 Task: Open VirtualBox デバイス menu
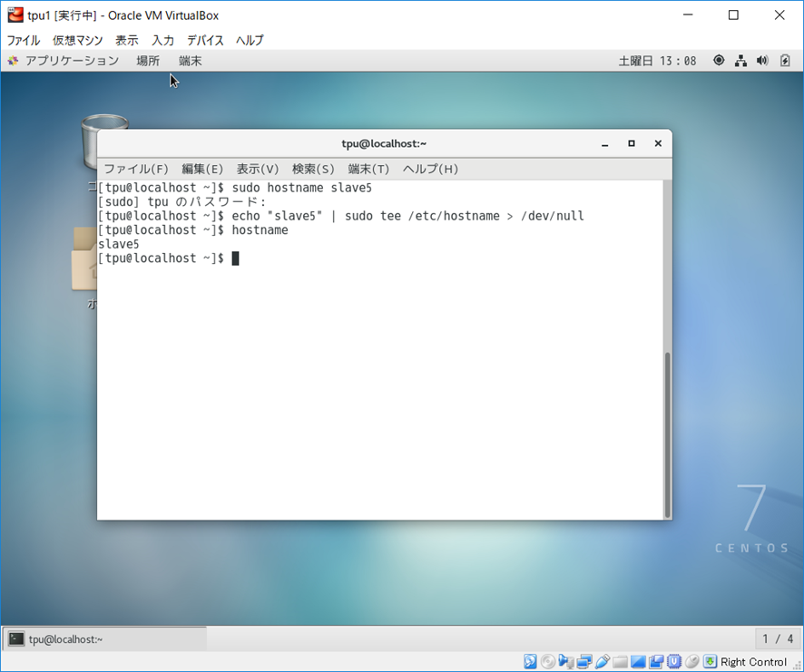pyautogui.click(x=205, y=40)
